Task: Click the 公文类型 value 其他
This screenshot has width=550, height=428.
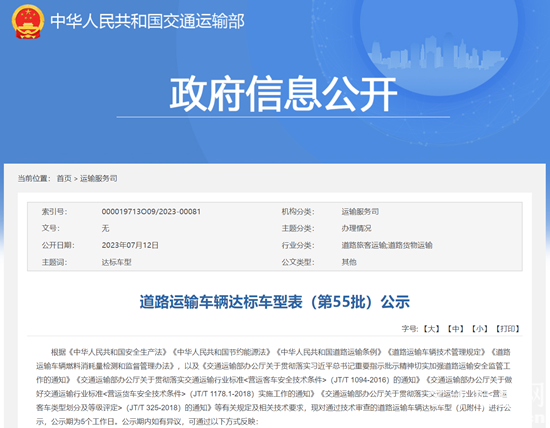Action: point(349,262)
